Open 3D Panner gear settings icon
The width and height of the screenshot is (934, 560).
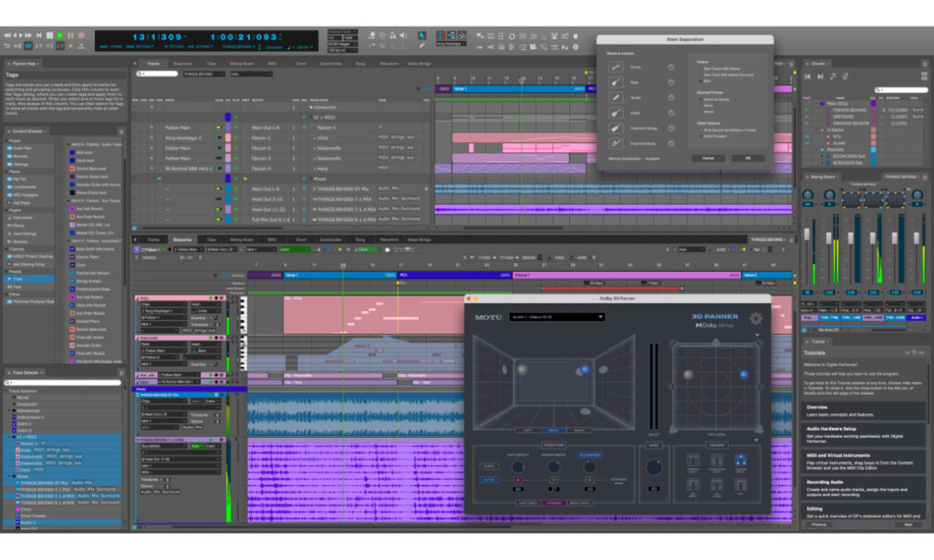(756, 318)
